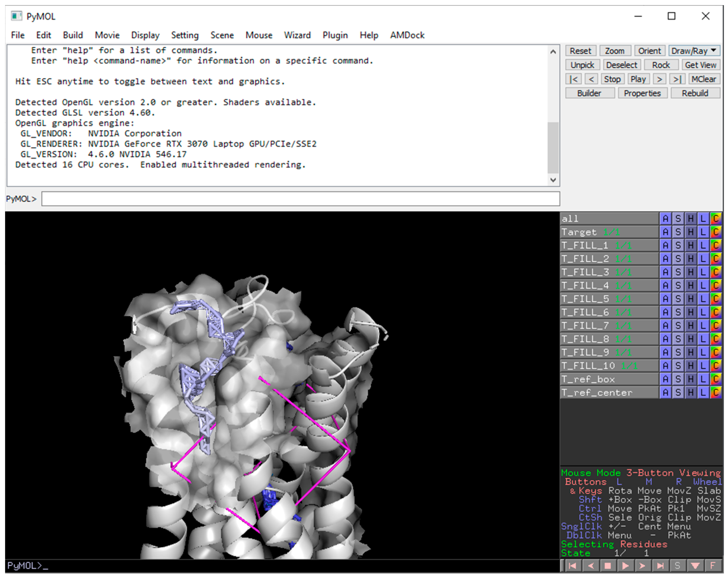This screenshot has height=579, width=728.
Task: Click the F fullscreen icon in bottom bar
Action: [712, 566]
